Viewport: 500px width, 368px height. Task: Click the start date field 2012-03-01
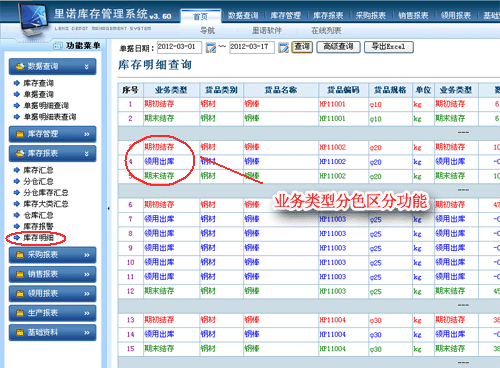coord(179,47)
